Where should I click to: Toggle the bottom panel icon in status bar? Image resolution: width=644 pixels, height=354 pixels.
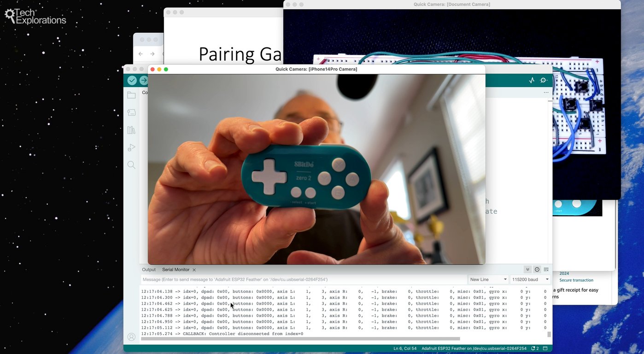(545, 348)
